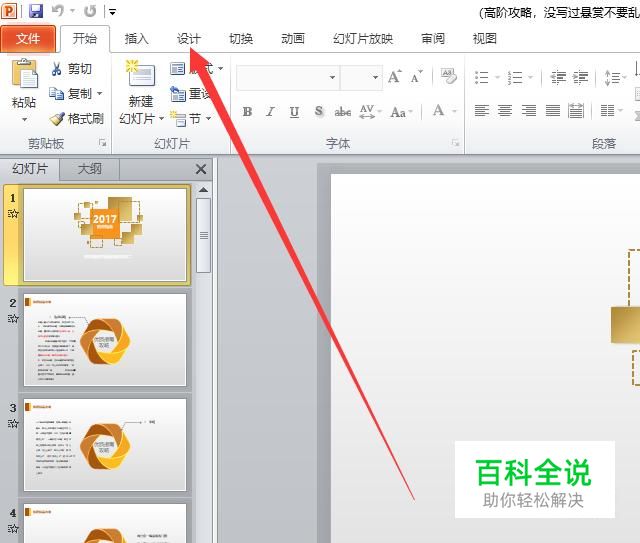
Task: Click the numbered list icon
Action: [x=515, y=77]
